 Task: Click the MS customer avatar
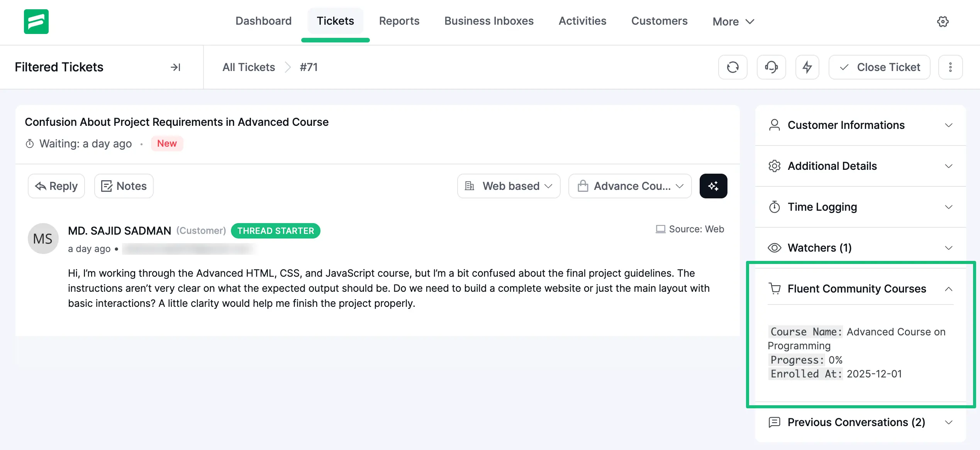43,239
